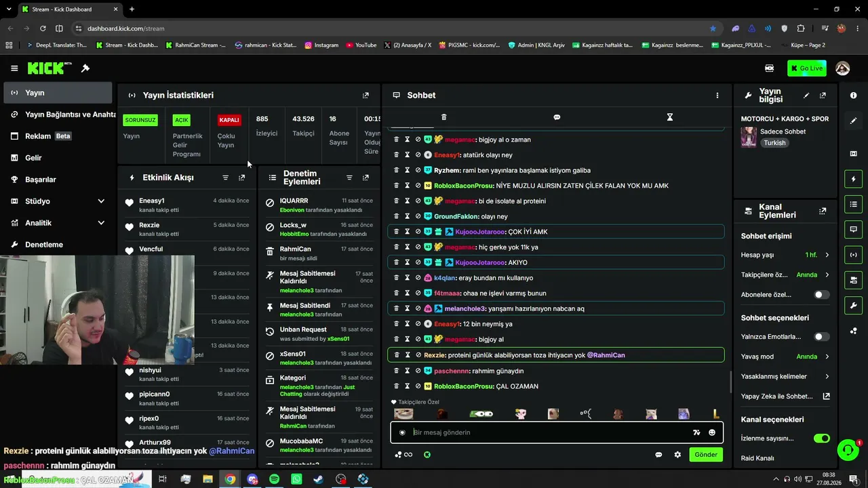Image resolution: width=868 pixels, height=488 pixels.
Task: Pop out the Denetim Eylemleri panel
Action: [x=366, y=178]
